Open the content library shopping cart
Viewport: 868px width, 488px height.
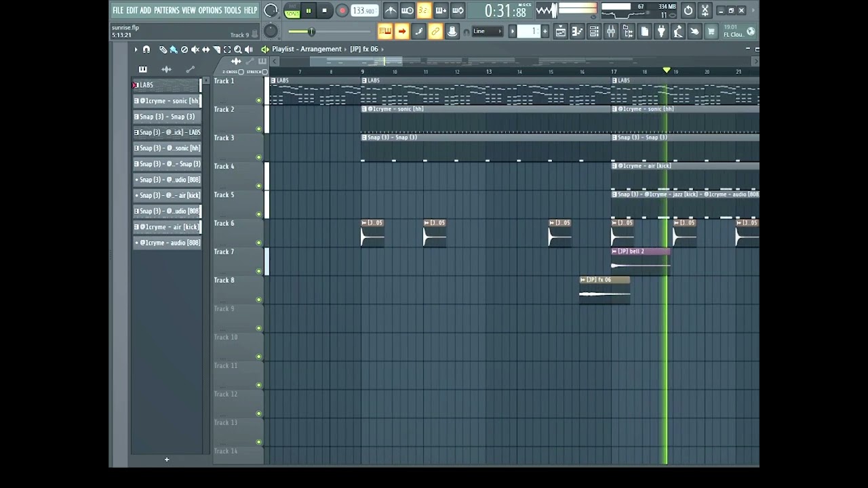point(711,31)
